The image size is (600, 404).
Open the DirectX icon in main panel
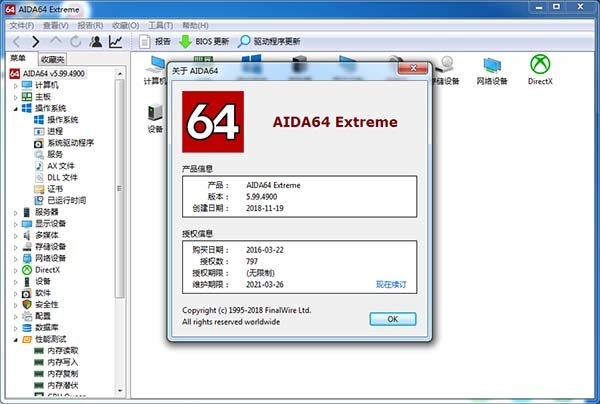540,70
